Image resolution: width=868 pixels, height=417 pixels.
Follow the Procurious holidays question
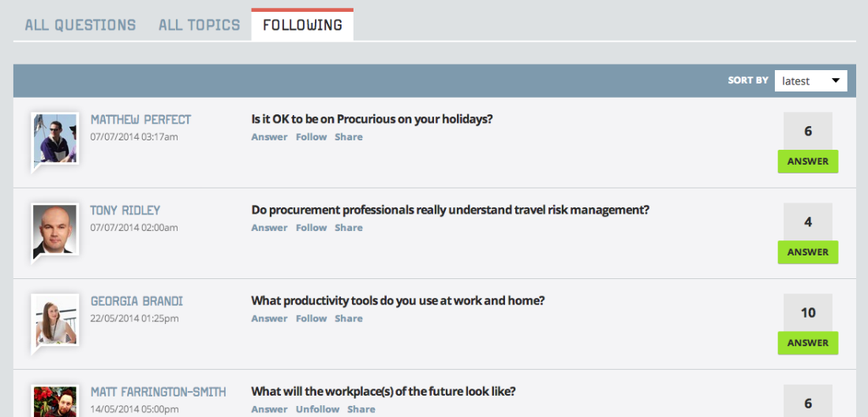coord(311,137)
